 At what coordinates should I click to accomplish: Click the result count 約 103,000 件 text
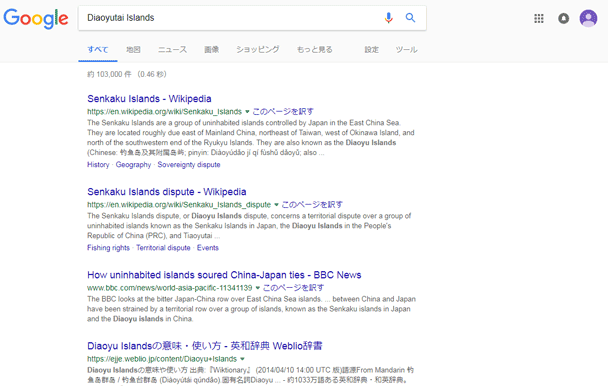110,74
